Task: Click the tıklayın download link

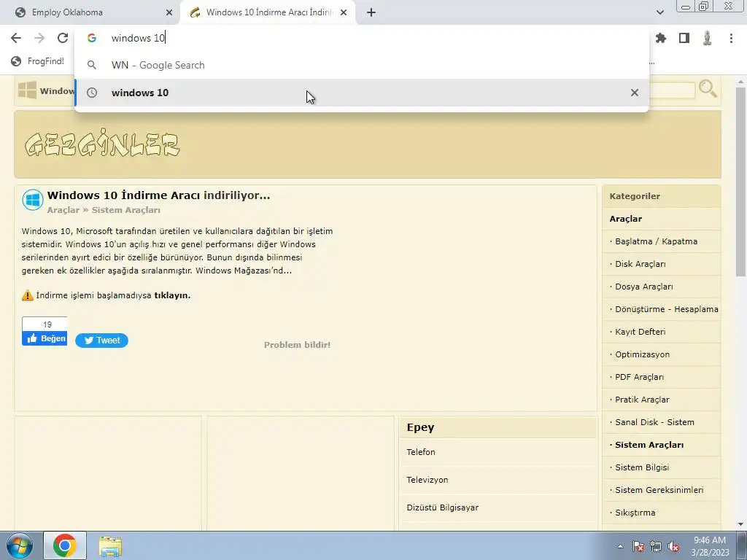Action: point(172,295)
